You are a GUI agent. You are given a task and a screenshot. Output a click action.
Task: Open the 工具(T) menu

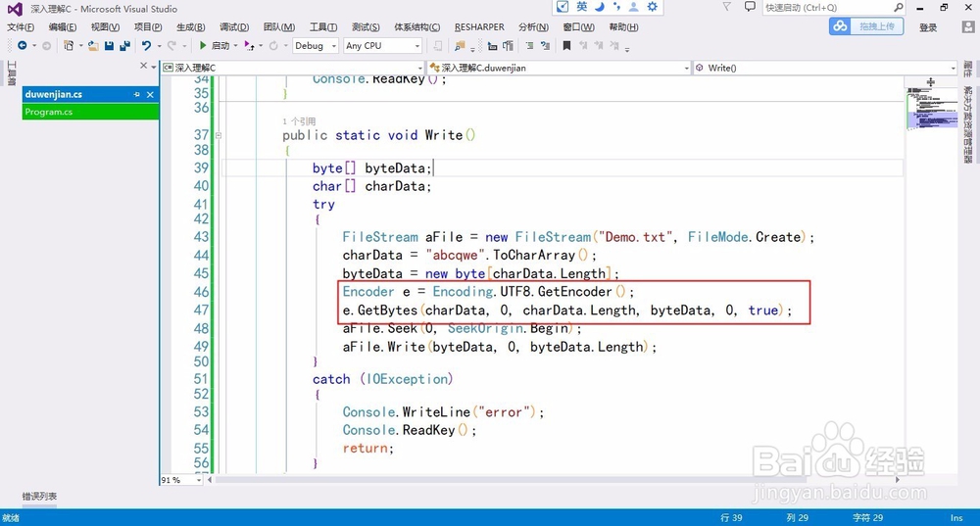(323, 27)
